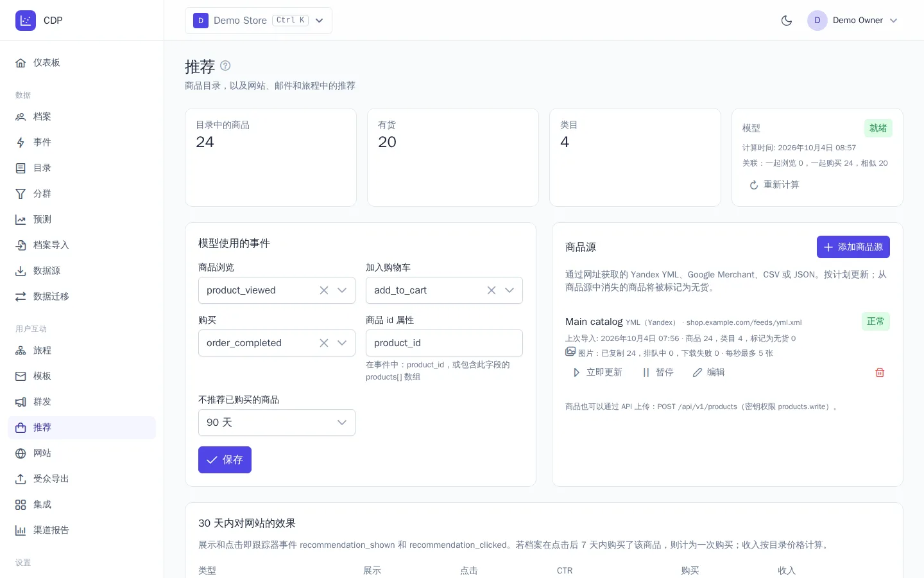The height and width of the screenshot is (578, 924).
Task: Toggle dark mode with the moon icon
Action: (787, 21)
